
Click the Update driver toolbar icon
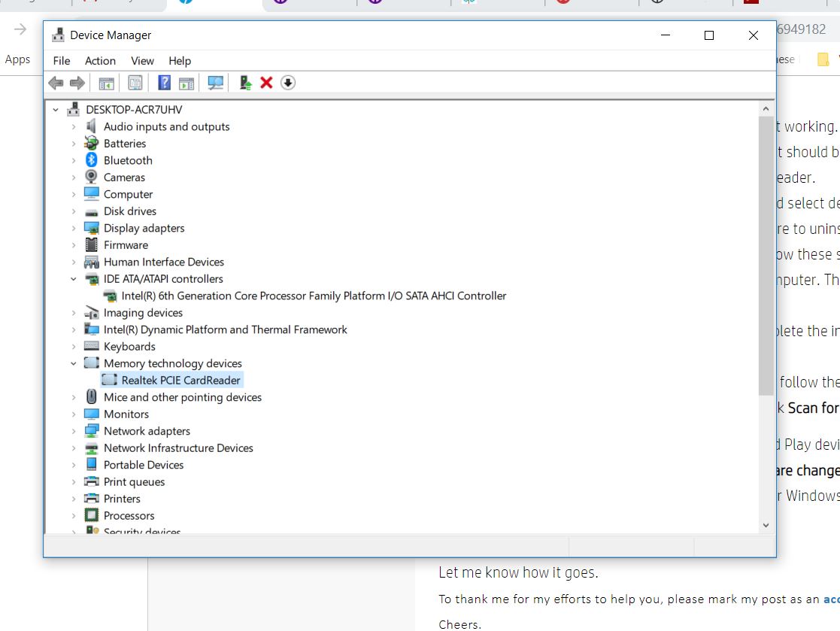coord(244,83)
